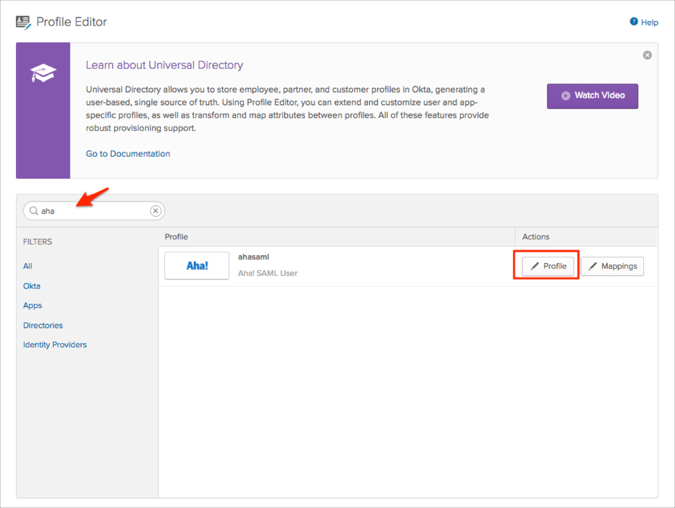The height and width of the screenshot is (508, 675).
Task: Clear the search text with the X icon
Action: (x=155, y=211)
